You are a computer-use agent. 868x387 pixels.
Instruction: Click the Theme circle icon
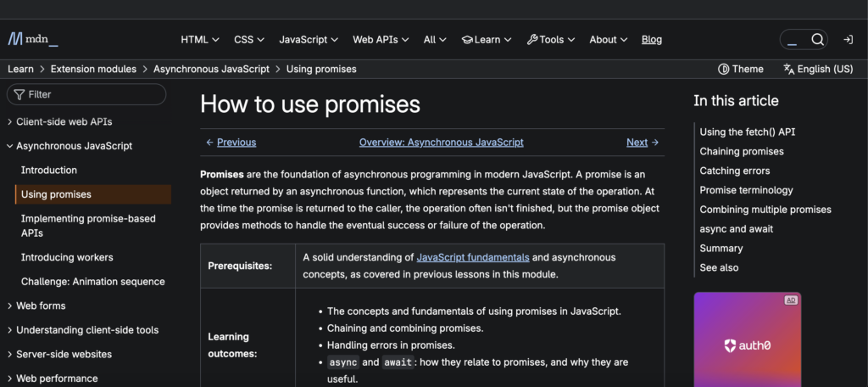point(723,70)
